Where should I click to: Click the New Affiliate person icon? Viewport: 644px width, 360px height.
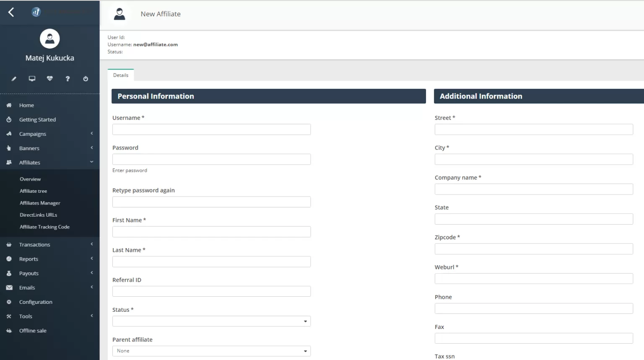[120, 13]
